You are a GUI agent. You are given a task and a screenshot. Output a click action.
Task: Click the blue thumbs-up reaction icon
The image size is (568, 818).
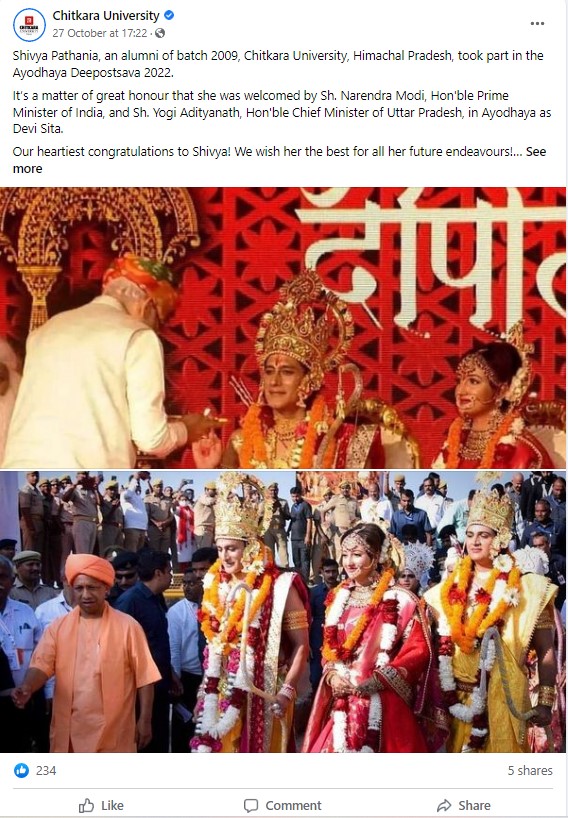pos(21,770)
